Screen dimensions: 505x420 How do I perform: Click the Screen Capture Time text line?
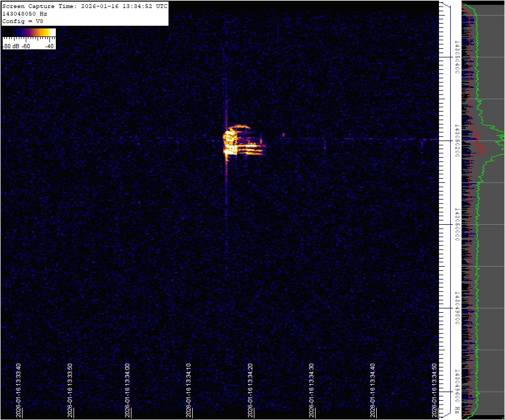coord(85,6)
